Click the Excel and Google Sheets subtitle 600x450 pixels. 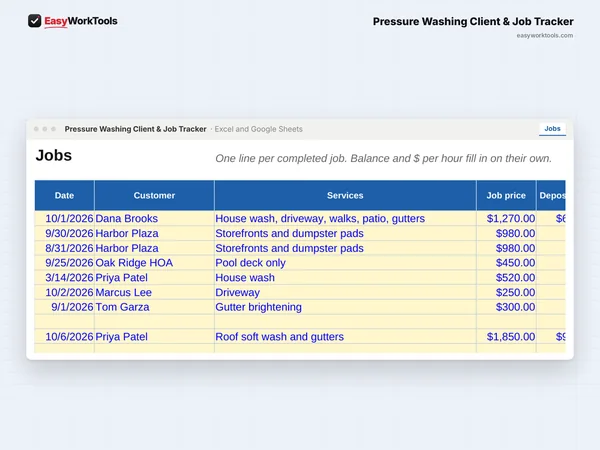coord(258,129)
